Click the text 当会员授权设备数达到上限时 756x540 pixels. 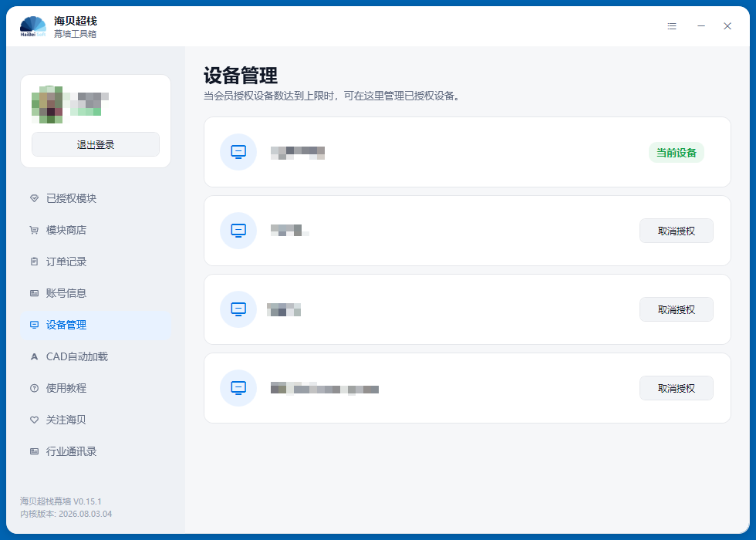[269, 96]
